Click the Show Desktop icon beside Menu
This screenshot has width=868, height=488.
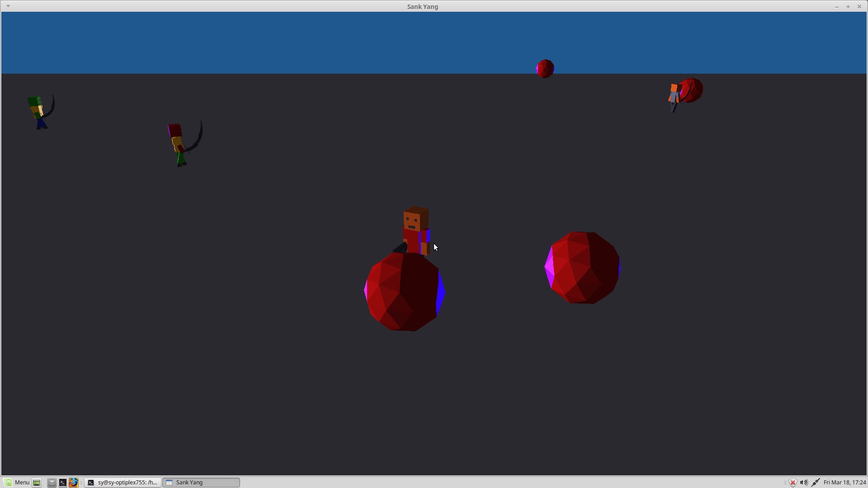[37, 483]
